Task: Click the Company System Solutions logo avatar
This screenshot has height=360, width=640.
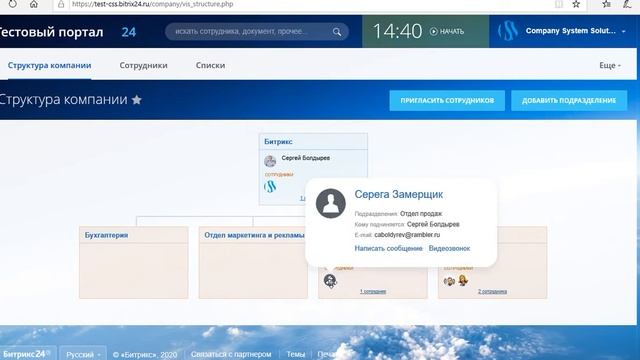Action: click(508, 31)
